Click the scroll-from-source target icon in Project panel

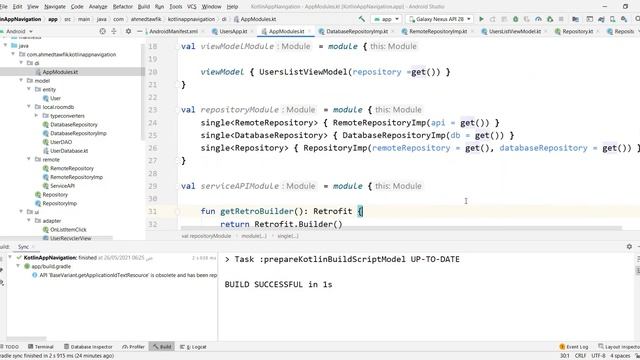(x=102, y=31)
